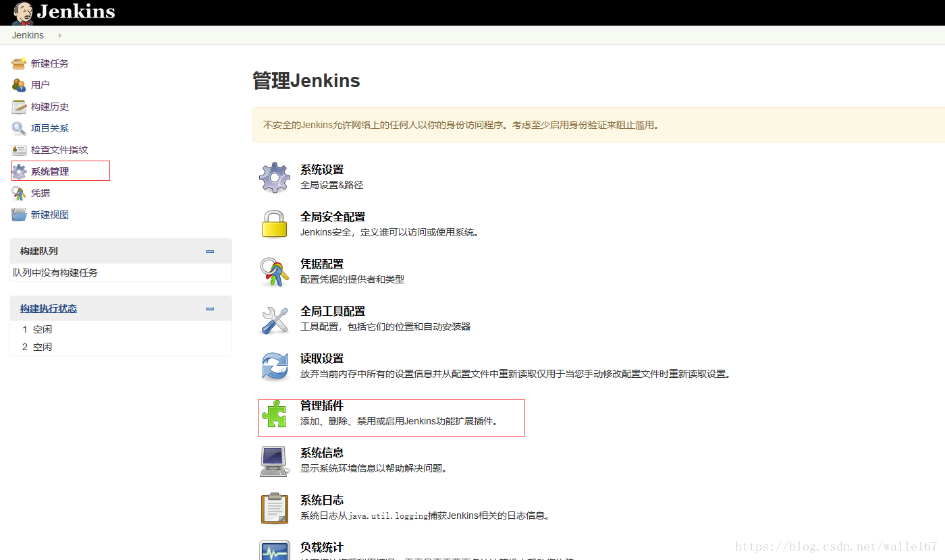This screenshot has width=945, height=560.
Task: Click the 用户 people icon
Action: click(19, 85)
